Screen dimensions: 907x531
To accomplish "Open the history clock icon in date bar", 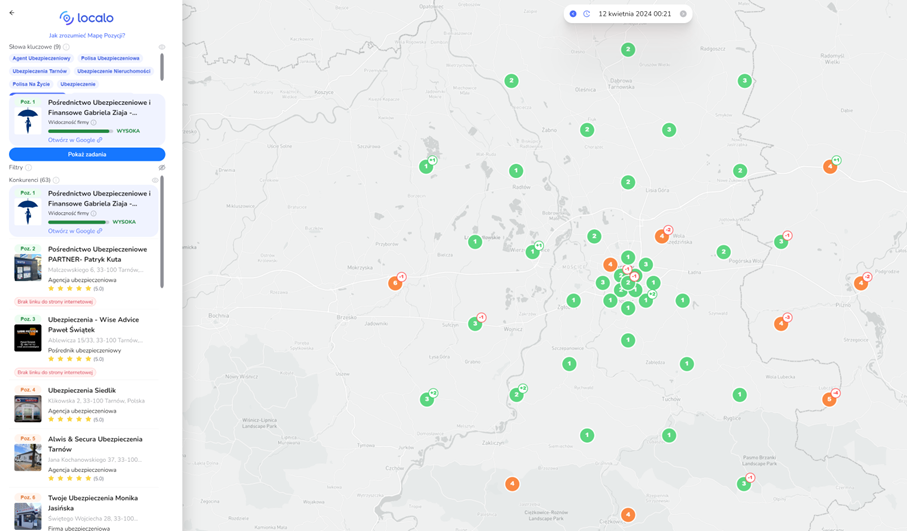I will pyautogui.click(x=587, y=14).
